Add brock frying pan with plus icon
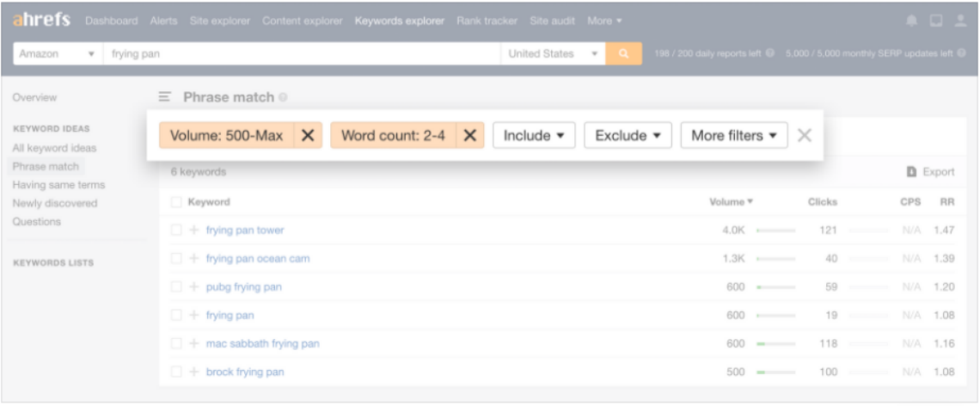The height and width of the screenshot is (406, 980). pyautogui.click(x=193, y=372)
